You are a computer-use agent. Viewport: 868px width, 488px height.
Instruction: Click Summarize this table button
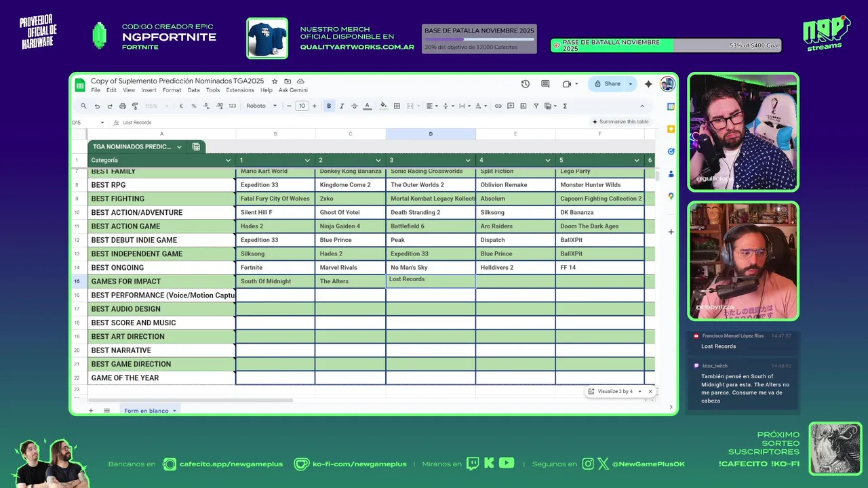620,122
